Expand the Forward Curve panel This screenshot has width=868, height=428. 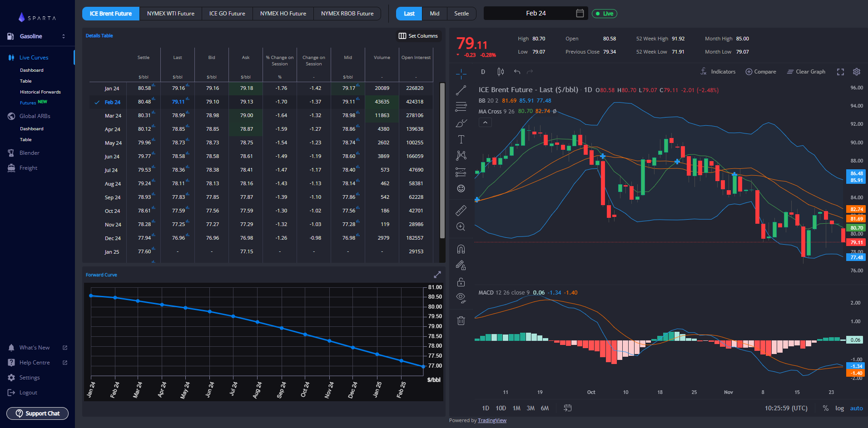pyautogui.click(x=437, y=275)
